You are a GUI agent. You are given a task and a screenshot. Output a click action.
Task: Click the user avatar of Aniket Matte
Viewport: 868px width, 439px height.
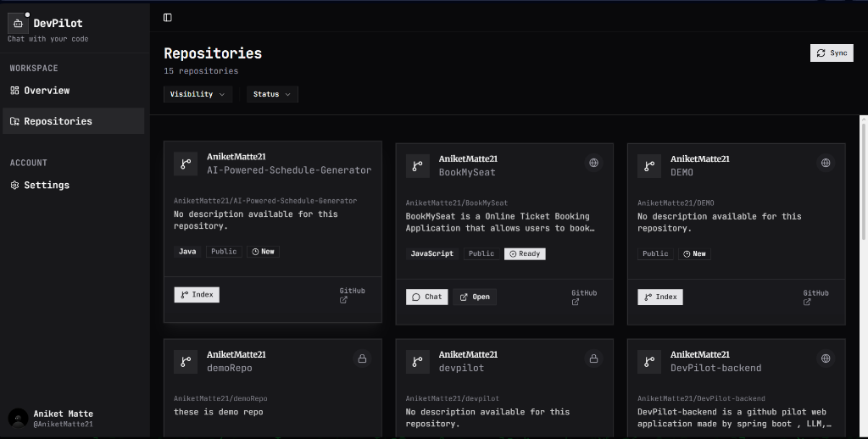point(19,419)
